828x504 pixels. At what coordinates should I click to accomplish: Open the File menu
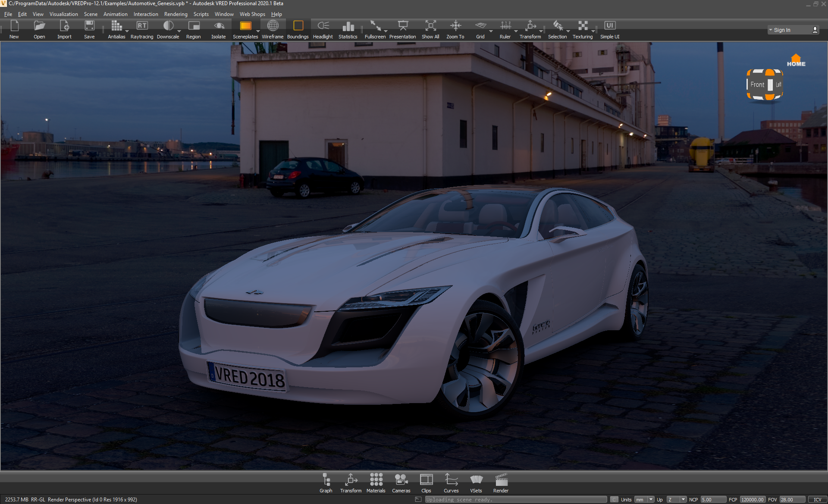coord(8,14)
